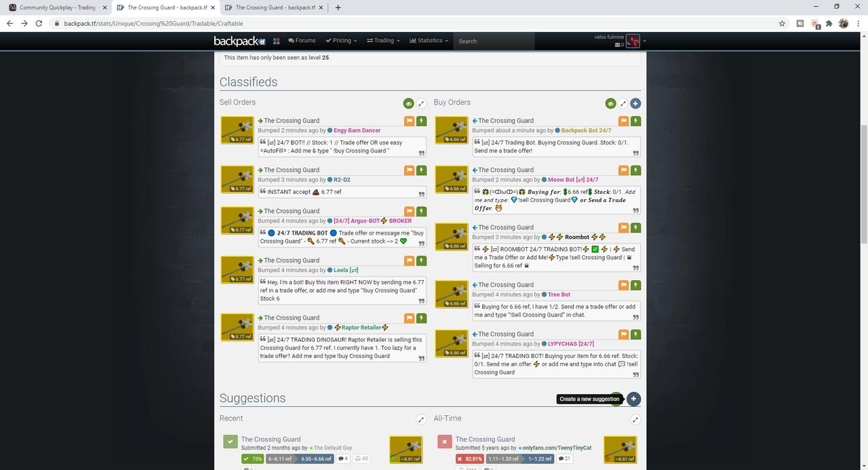Report Roombot buy order with orange flag
Image resolution: width=868 pixels, height=470 pixels.
[624, 228]
